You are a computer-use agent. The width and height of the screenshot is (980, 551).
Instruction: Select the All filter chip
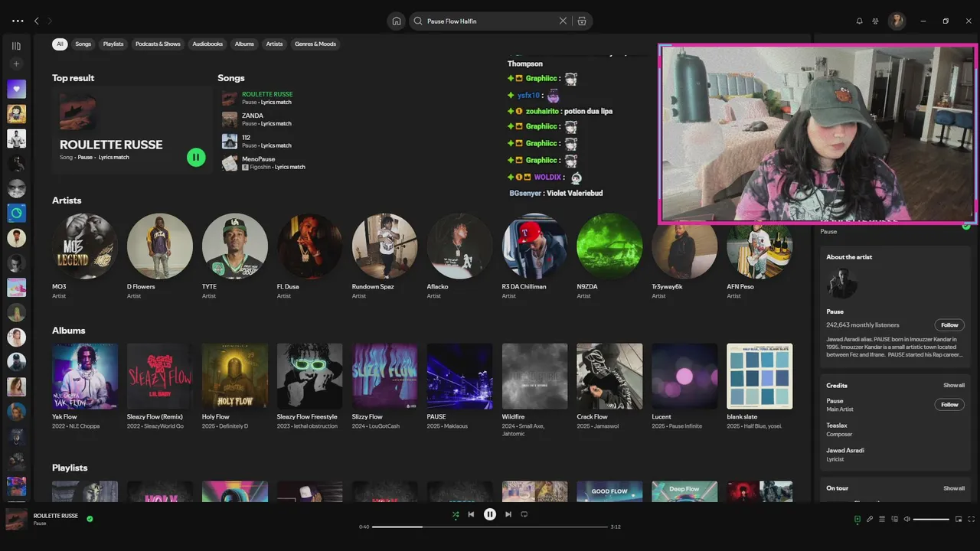[x=60, y=44]
